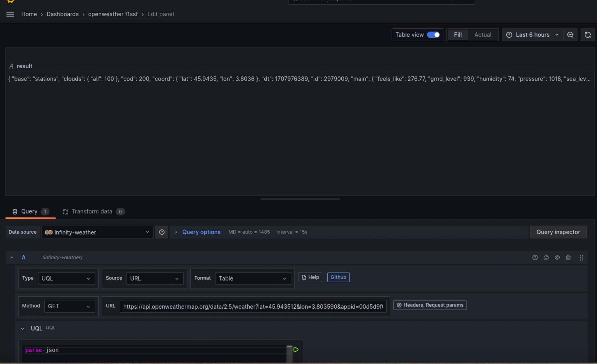Click the Headers, Request params button

(430, 305)
